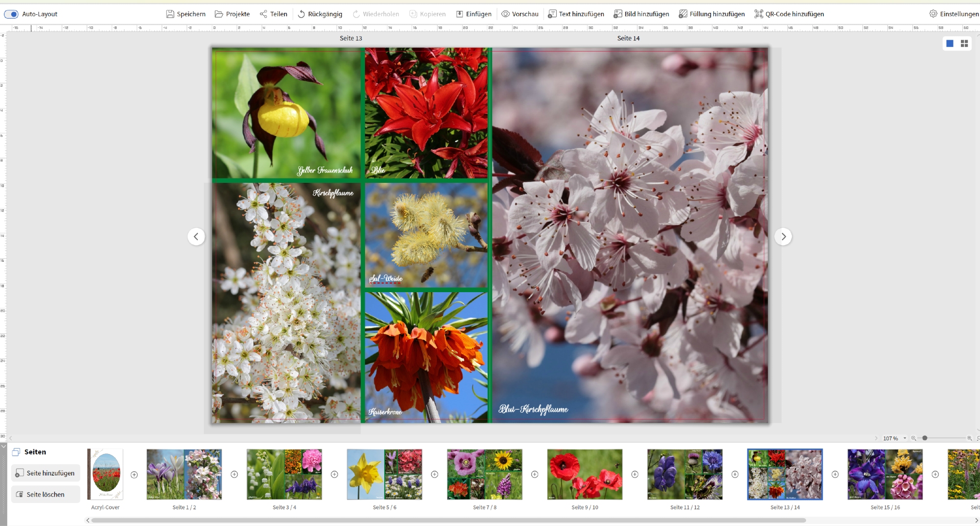The image size is (980, 526).
Task: Undo last action with Rückgängig
Action: pos(320,14)
